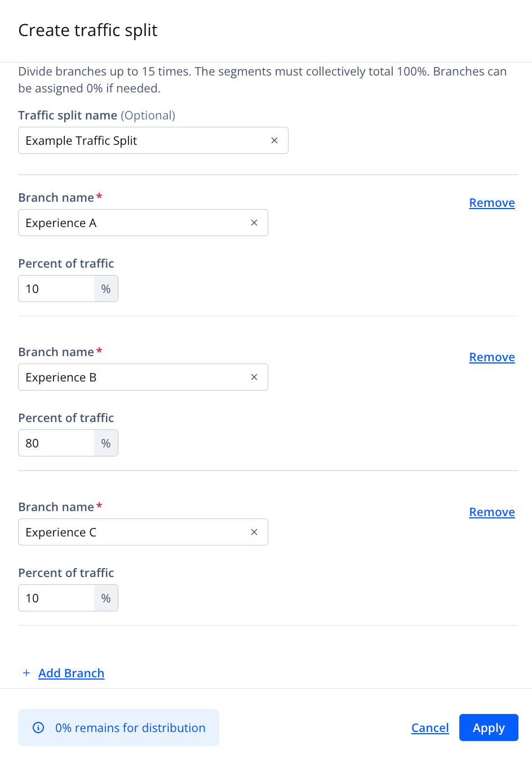Viewport: 532px width, 763px height.
Task: Remove the Experience A branch
Action: 491,203
